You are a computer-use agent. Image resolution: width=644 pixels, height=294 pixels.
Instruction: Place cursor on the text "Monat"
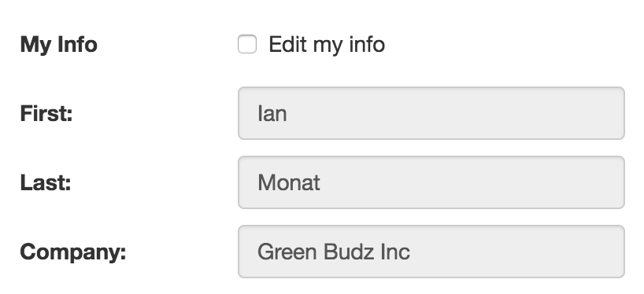289,182
